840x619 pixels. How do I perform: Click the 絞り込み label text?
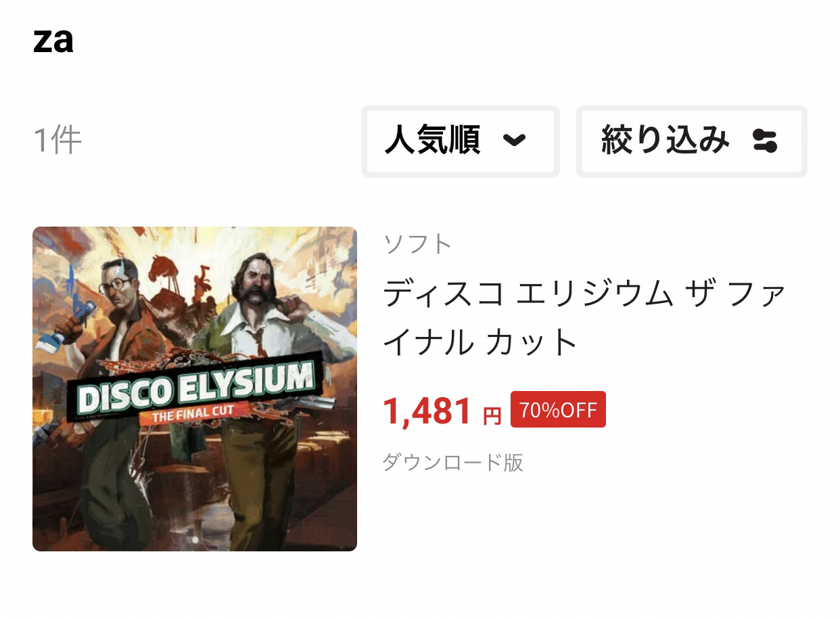pyautogui.click(x=666, y=141)
